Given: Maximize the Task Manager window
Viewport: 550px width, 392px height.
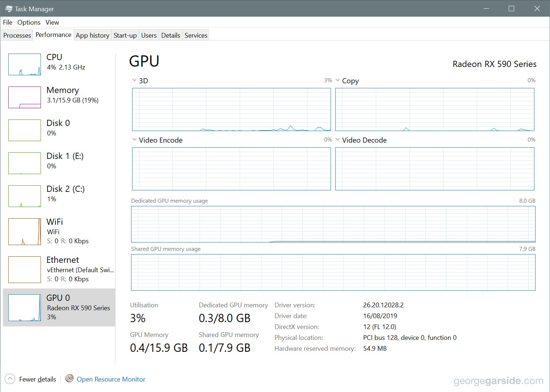Looking at the screenshot, I should pos(511,8).
